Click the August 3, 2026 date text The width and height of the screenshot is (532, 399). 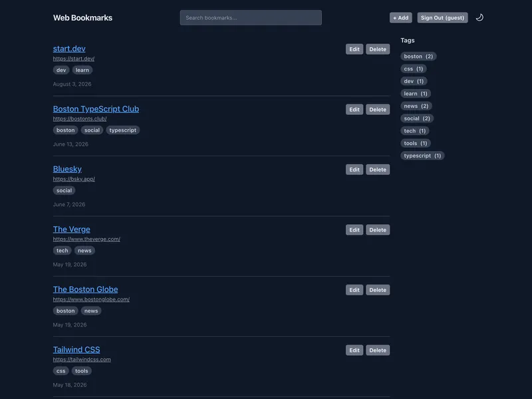(x=72, y=84)
